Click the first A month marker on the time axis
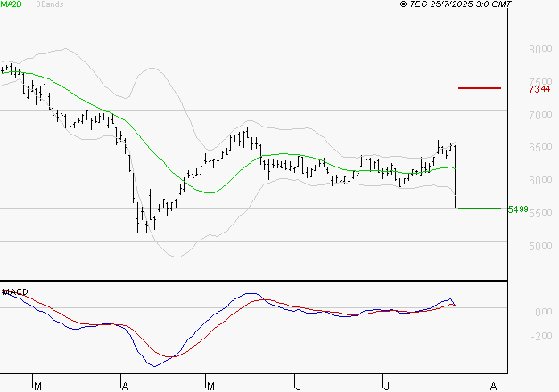The height and width of the screenshot is (392, 559). point(123,386)
